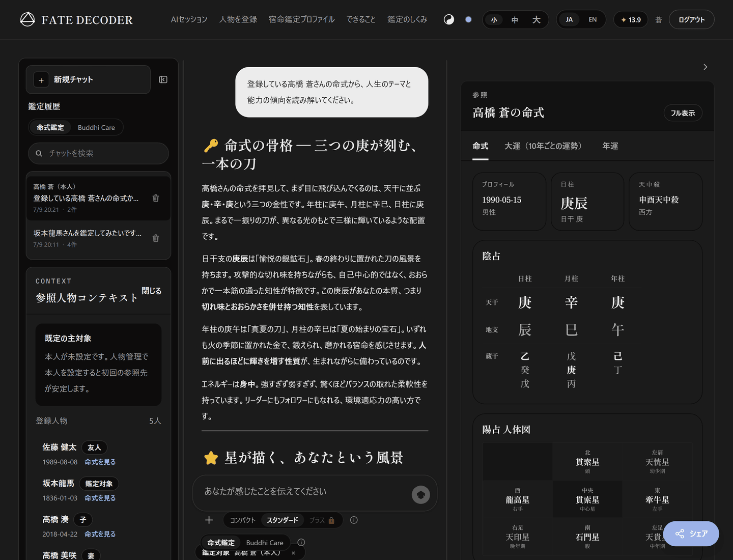
Task: Select Buddhi Care filter in history
Action: 96,127
